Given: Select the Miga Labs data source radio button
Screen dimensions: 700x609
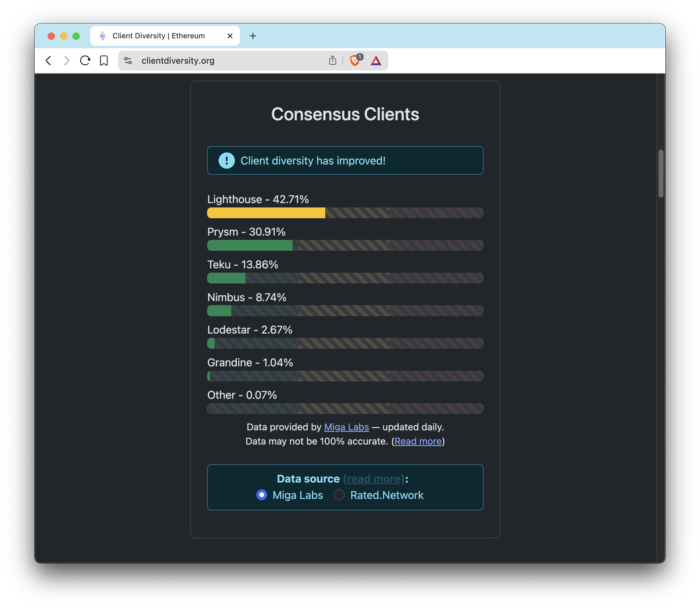Looking at the screenshot, I should (261, 495).
